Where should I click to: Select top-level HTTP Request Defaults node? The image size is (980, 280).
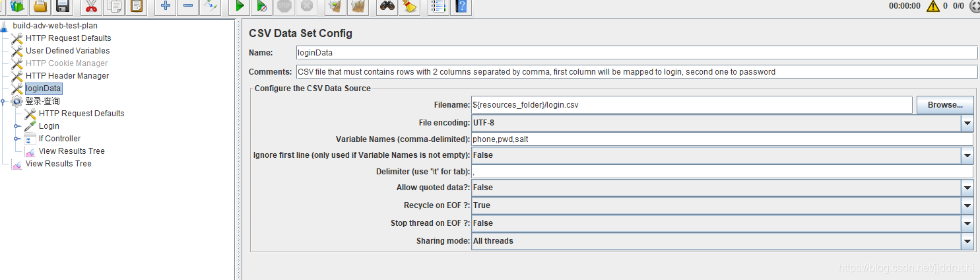pyautogui.click(x=68, y=38)
